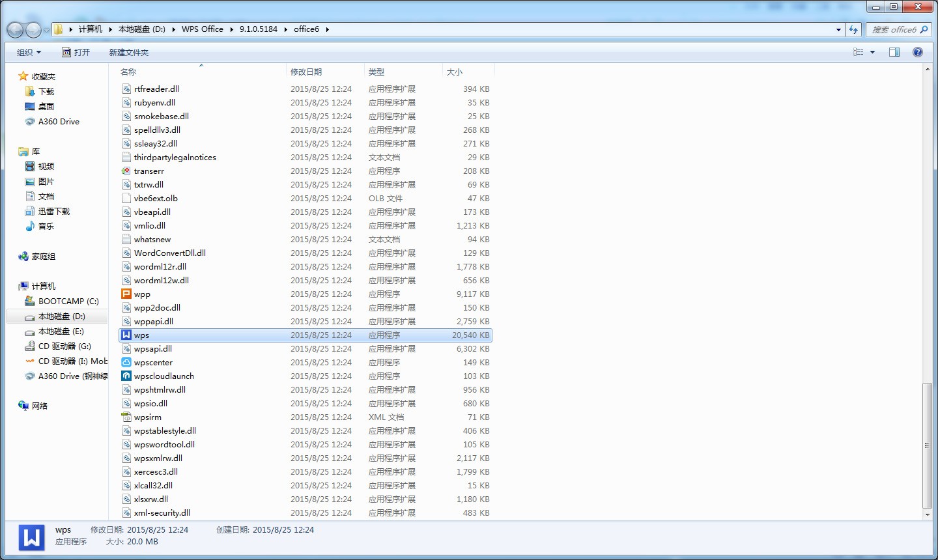Screen dimensions: 938x560
Task: Click the BOOTCAMP (C:) drive icon
Action: tap(30, 301)
